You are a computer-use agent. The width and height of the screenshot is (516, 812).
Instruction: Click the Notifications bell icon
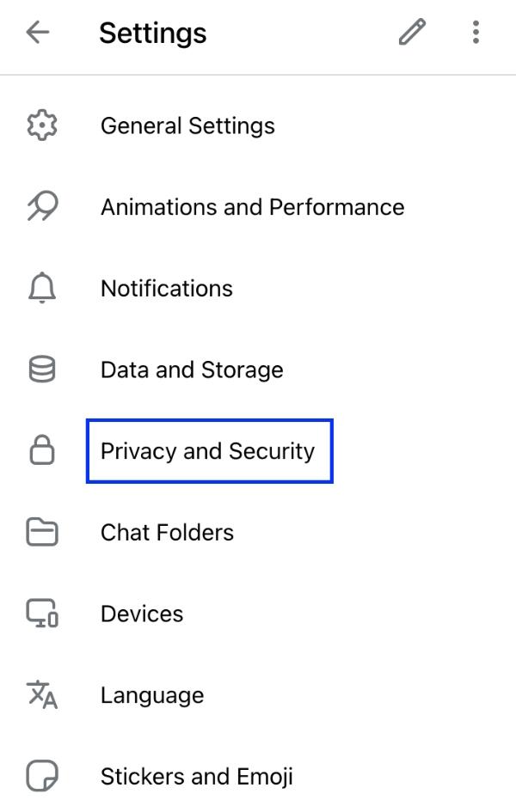(x=42, y=289)
